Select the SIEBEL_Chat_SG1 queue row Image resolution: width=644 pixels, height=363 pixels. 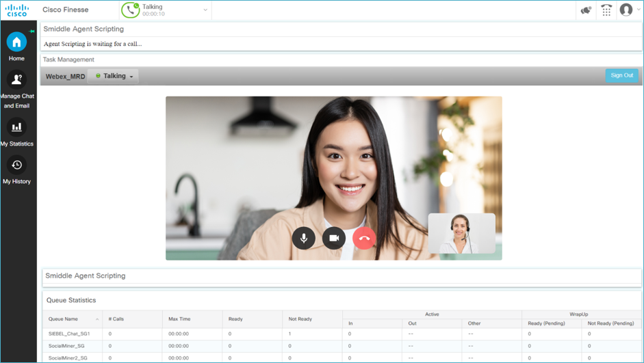point(342,334)
